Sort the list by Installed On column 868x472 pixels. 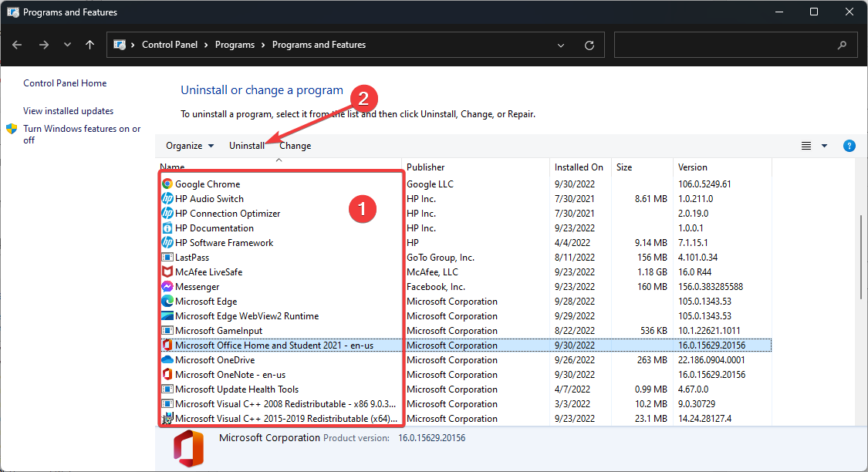coord(581,167)
